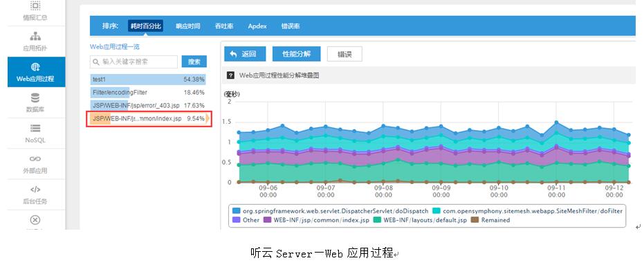This screenshot has width=644, height=265.
Task: Open 外部应用 link icon
Action: [35, 158]
